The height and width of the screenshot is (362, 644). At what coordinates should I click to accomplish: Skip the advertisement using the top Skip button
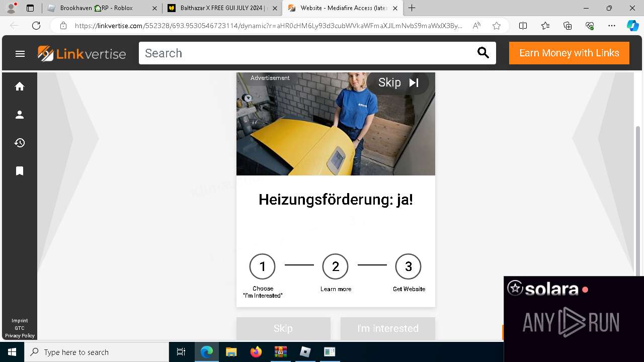point(398,82)
